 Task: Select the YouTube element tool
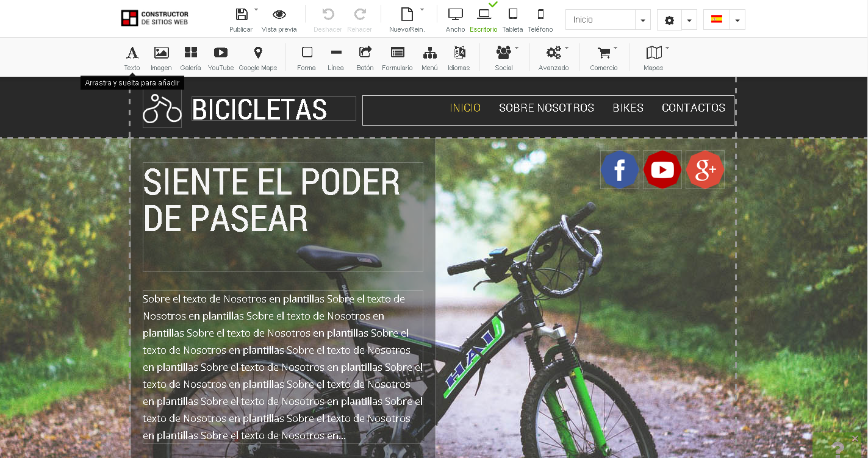(221, 59)
